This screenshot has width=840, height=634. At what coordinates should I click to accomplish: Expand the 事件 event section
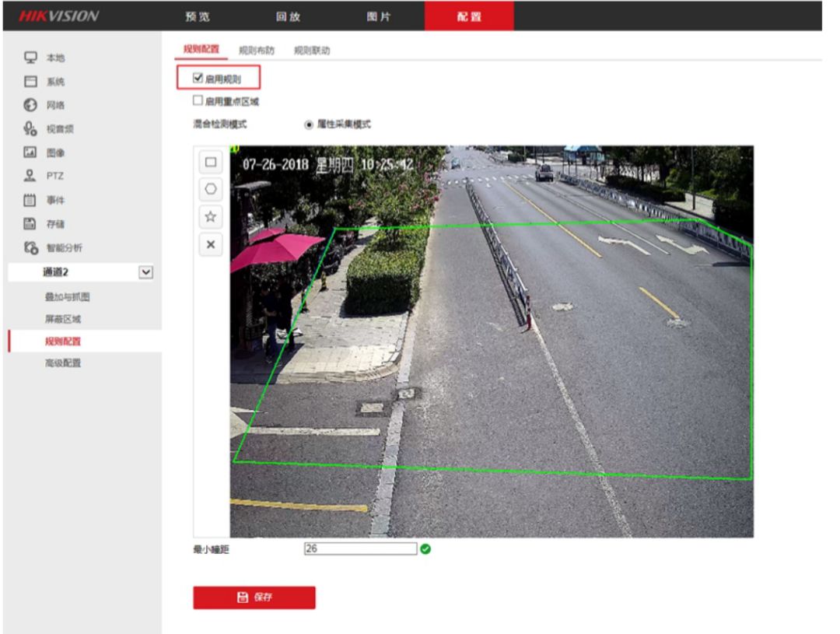55,200
